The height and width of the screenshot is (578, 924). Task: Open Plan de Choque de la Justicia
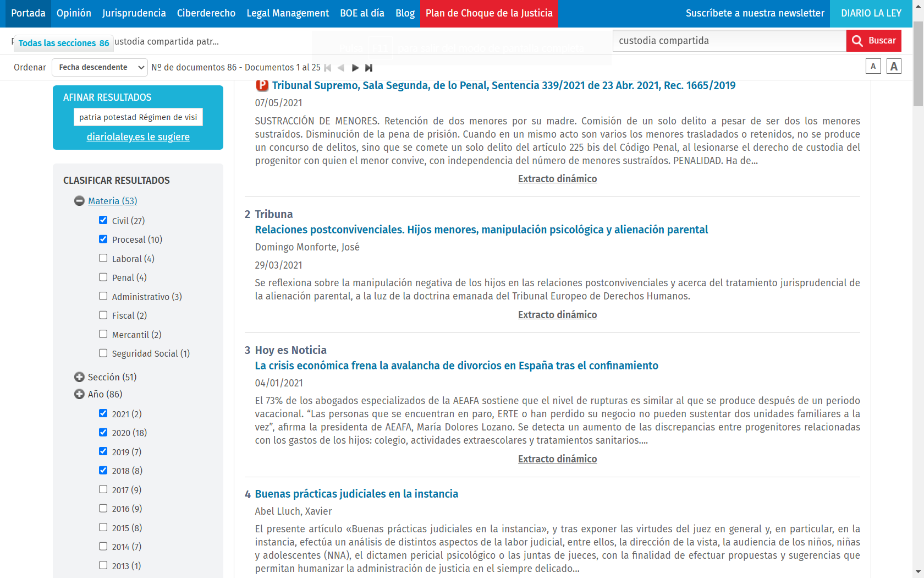[489, 13]
